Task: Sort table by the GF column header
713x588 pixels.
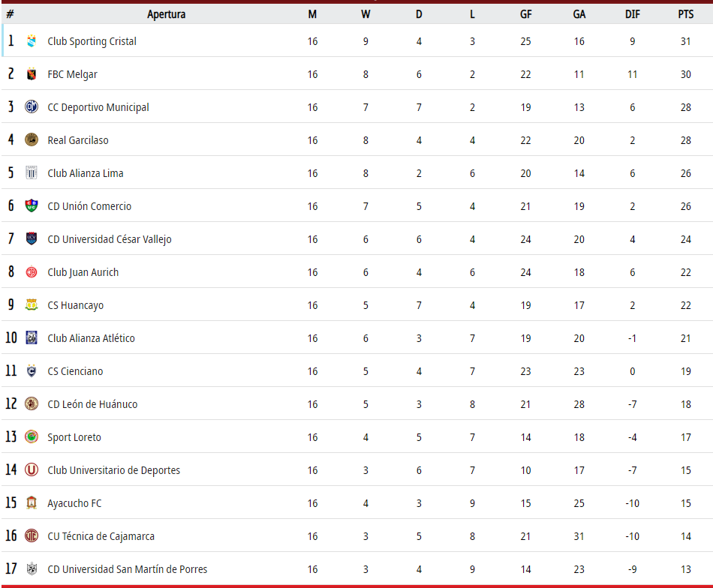Action: tap(525, 14)
